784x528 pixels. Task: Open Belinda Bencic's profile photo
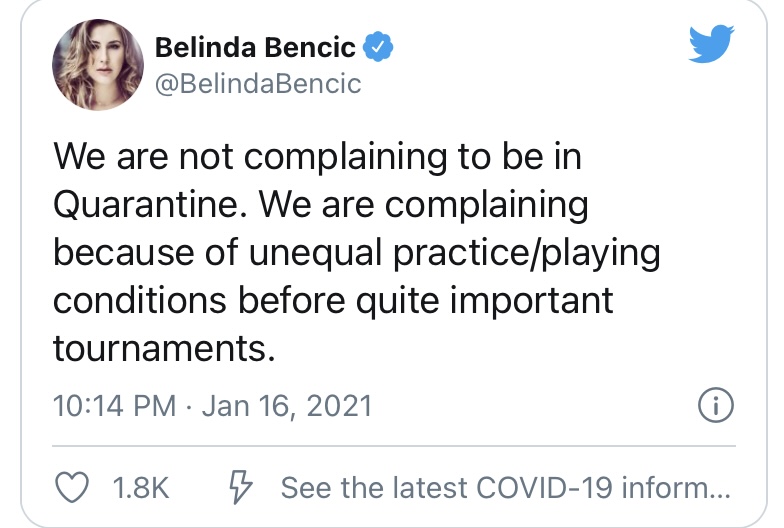click(x=93, y=66)
